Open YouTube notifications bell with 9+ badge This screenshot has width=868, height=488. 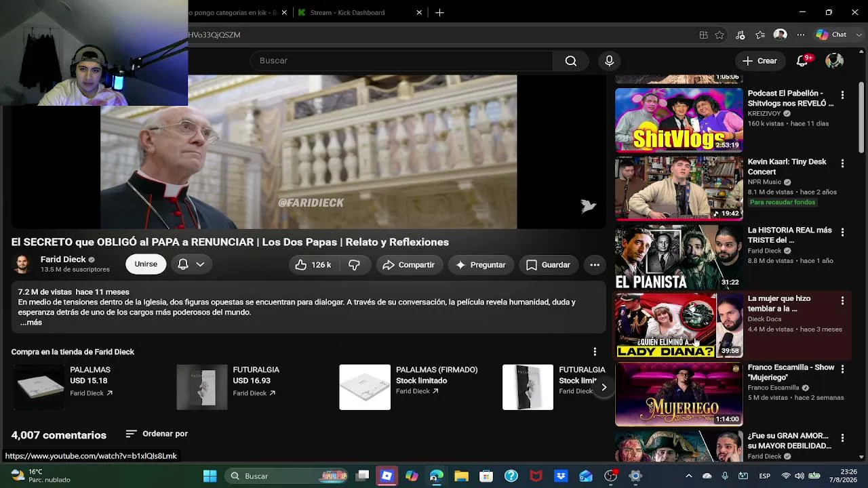click(x=803, y=61)
